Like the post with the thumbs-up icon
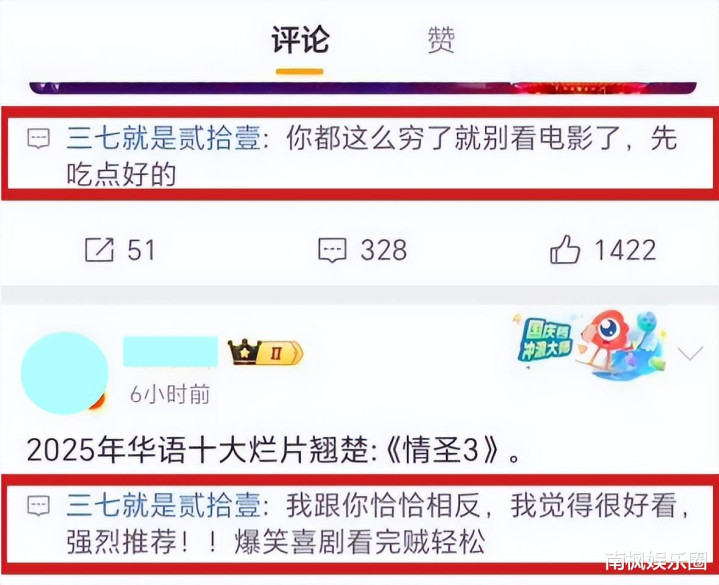719x585 pixels. click(565, 249)
